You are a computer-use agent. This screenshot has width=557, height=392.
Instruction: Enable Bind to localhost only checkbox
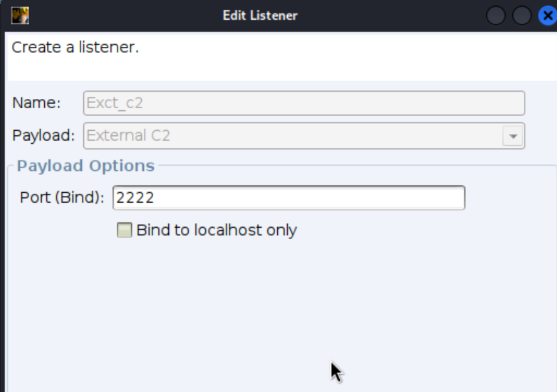point(124,230)
